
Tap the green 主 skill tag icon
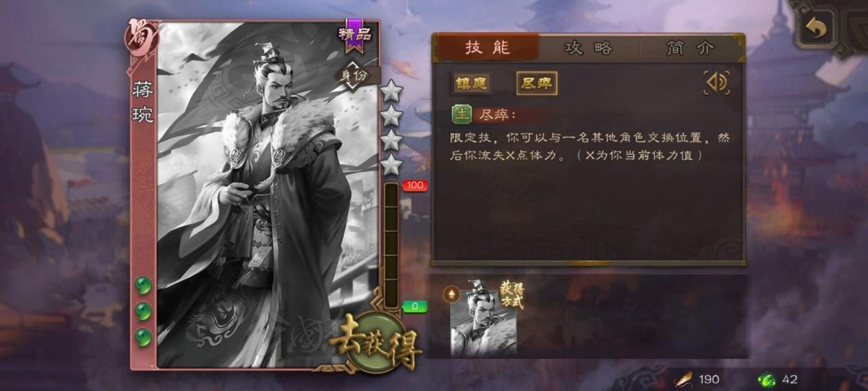tap(461, 114)
